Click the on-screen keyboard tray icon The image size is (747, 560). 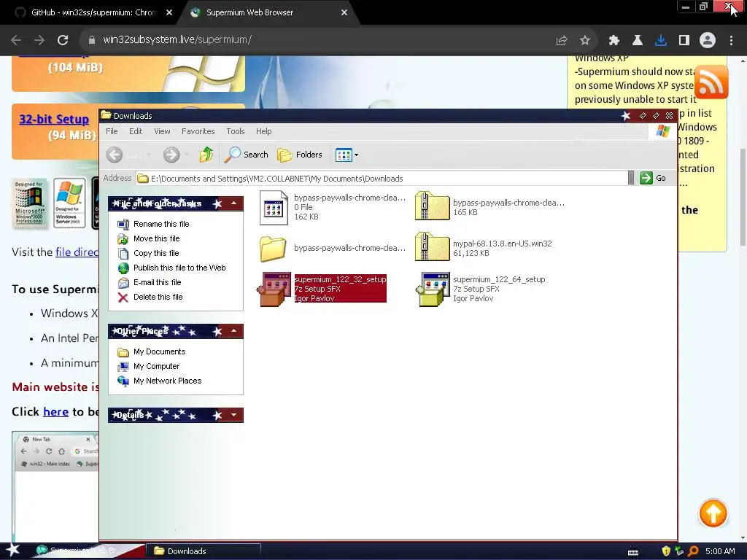tap(632, 552)
